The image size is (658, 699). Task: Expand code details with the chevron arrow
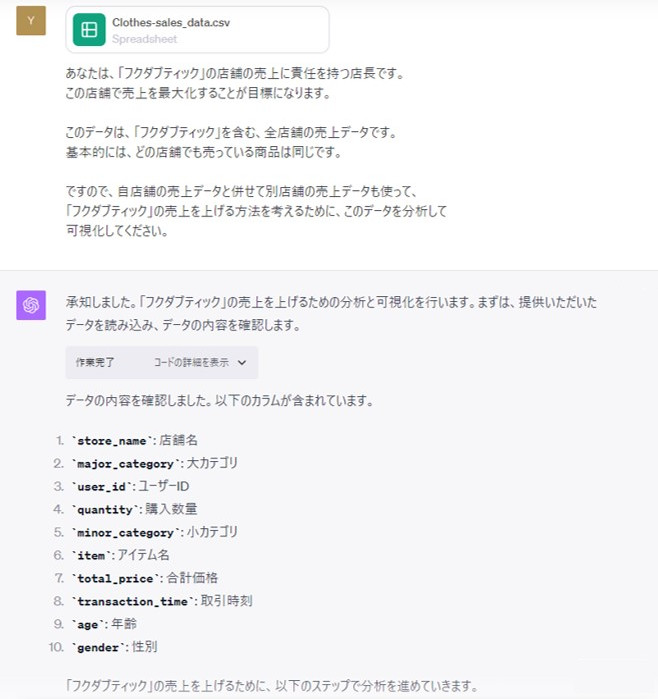pyautogui.click(x=242, y=363)
